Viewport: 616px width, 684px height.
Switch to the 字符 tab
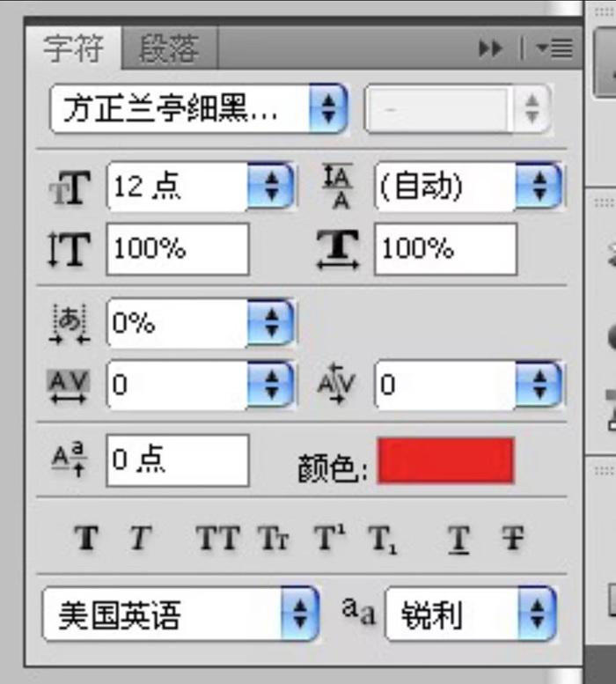pos(73,48)
